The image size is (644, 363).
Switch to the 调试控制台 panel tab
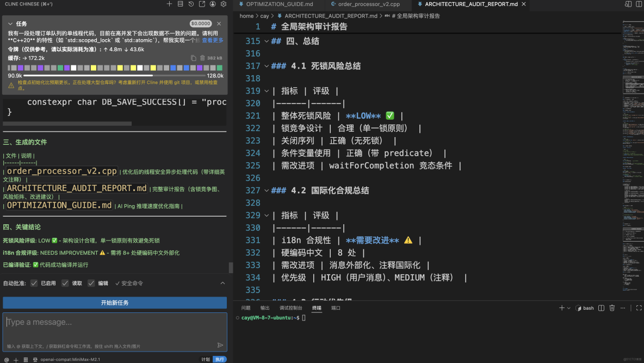292,307
